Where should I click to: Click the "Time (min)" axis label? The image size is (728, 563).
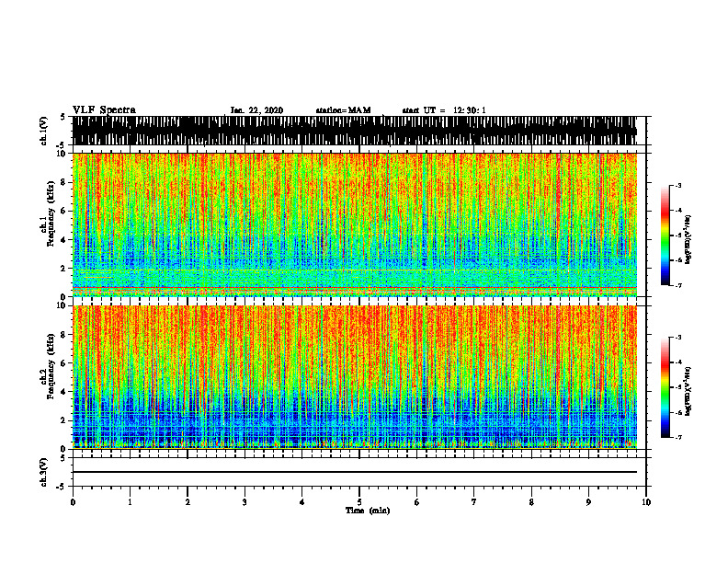coord(368,511)
